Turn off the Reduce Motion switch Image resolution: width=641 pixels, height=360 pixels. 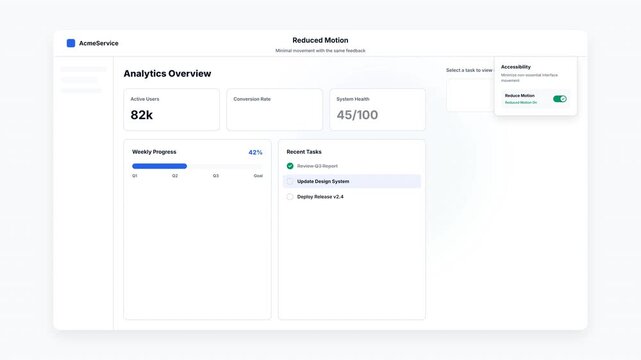pyautogui.click(x=560, y=99)
